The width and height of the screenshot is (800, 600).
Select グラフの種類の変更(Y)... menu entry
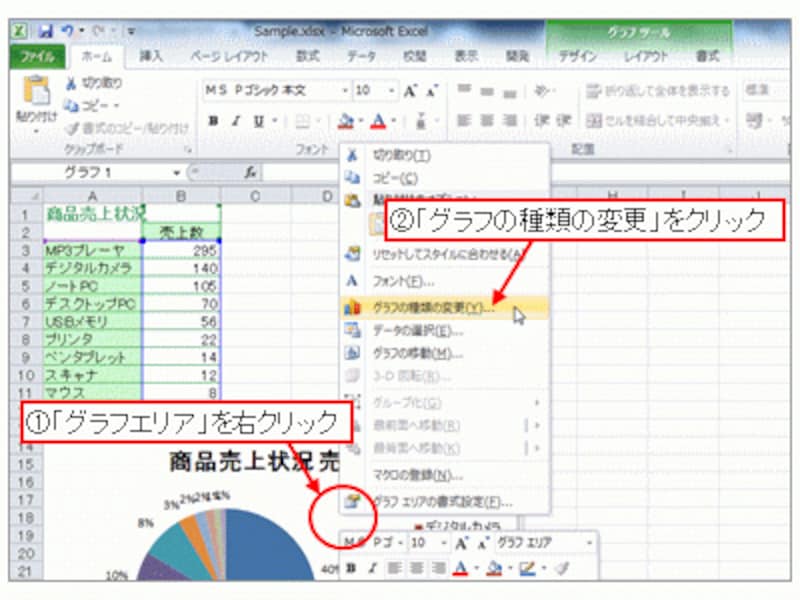[x=445, y=308]
